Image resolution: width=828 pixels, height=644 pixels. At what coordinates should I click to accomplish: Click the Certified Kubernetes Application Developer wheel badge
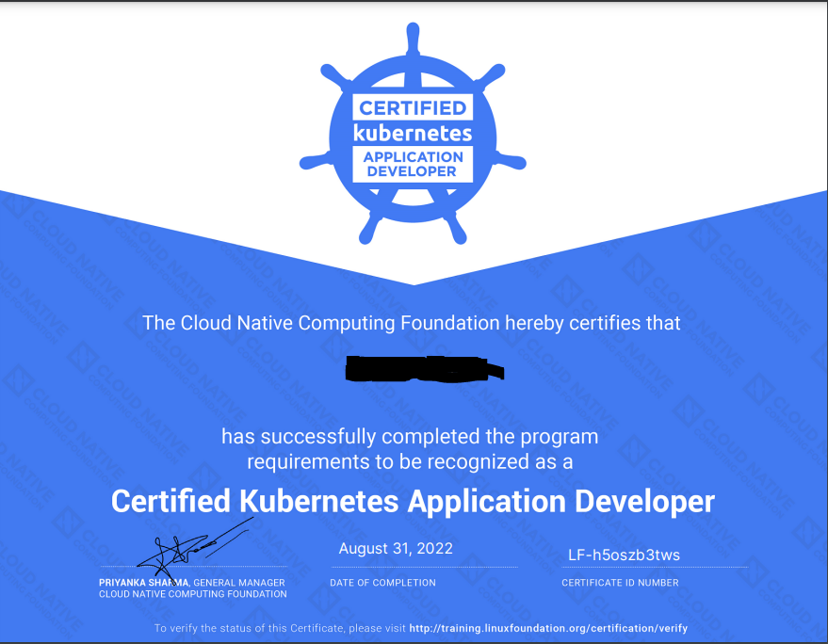(413, 134)
